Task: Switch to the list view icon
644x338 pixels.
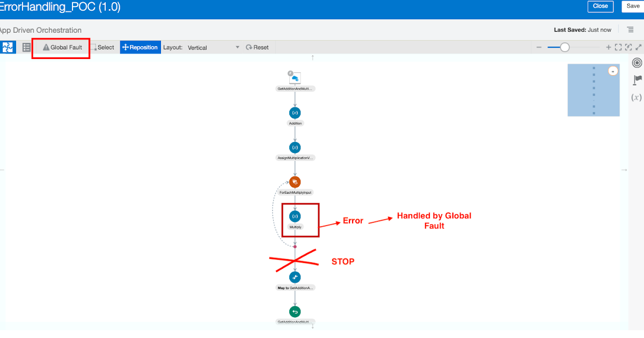Action: (x=26, y=47)
